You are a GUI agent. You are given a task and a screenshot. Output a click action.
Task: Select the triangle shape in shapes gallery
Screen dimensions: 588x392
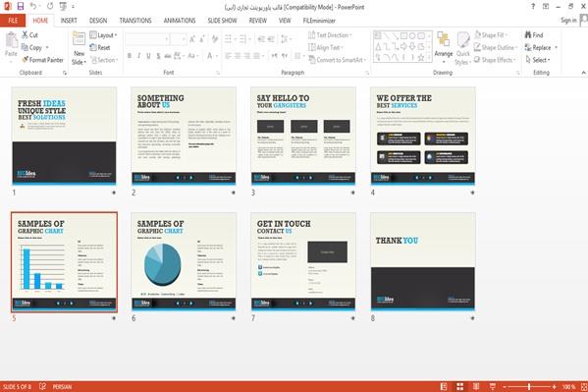pos(378,47)
